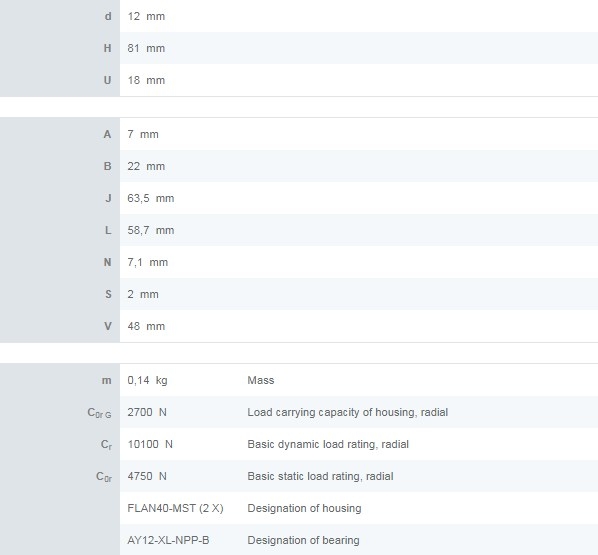Select the mass value 0,14 kg
The width and height of the screenshot is (598, 555).
[147, 380]
